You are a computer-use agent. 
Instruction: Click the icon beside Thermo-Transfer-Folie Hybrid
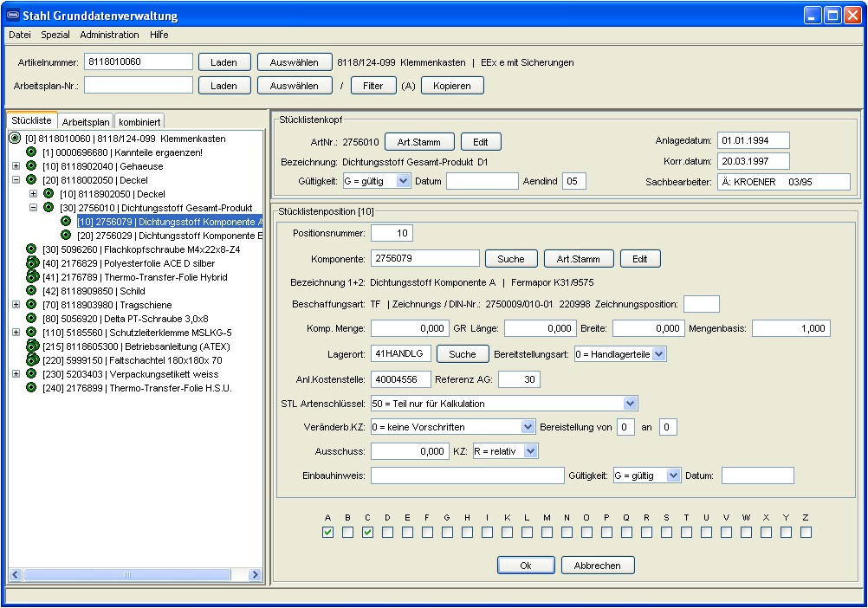[x=33, y=276]
